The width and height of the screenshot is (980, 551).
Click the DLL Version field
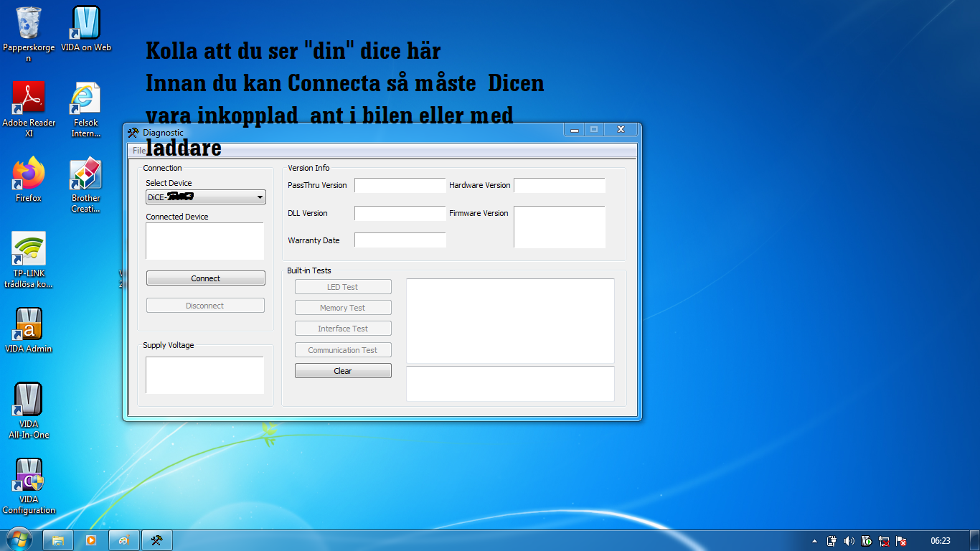400,214
